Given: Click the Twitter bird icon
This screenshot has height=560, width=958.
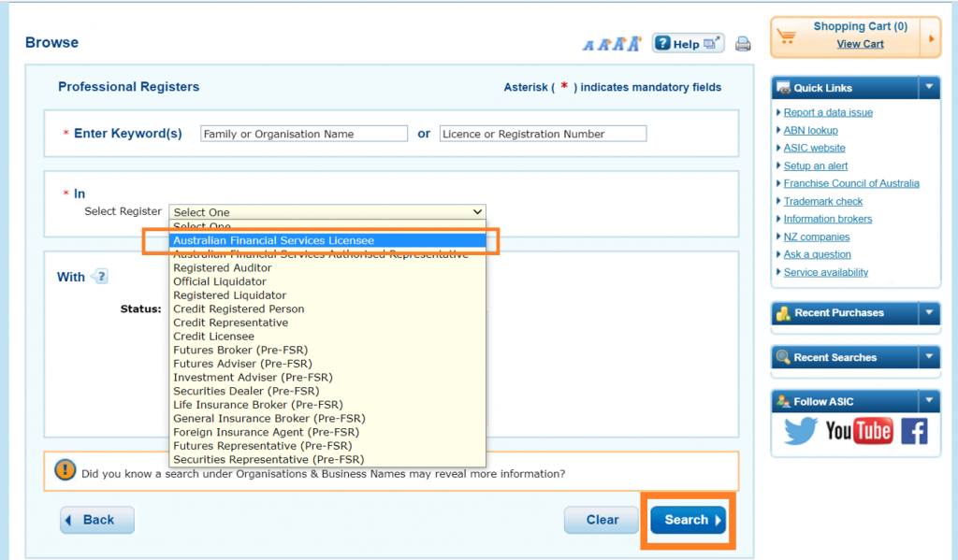Looking at the screenshot, I should click(x=801, y=431).
